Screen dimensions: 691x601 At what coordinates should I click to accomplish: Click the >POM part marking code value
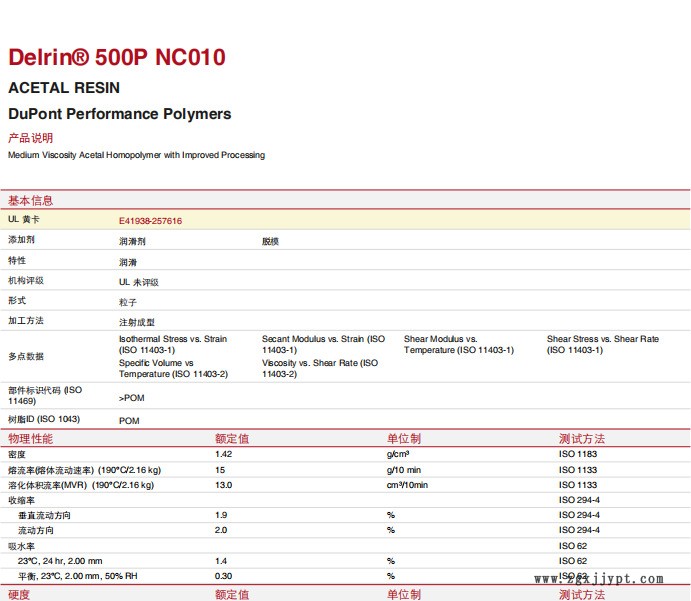click(132, 398)
